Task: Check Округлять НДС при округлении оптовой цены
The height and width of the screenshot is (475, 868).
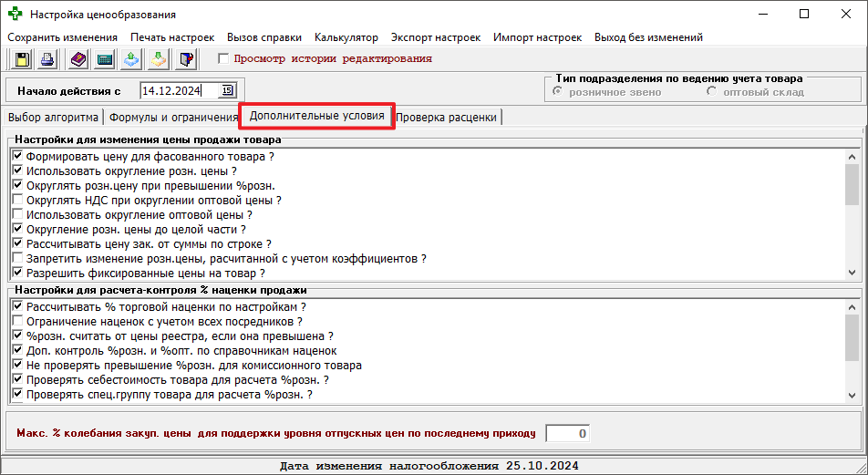Action: (x=17, y=200)
